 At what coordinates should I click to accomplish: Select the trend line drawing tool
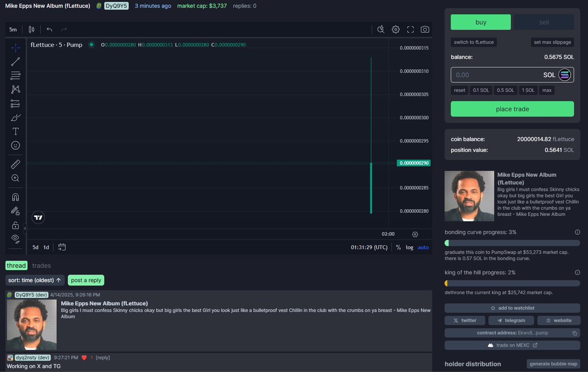[15, 62]
